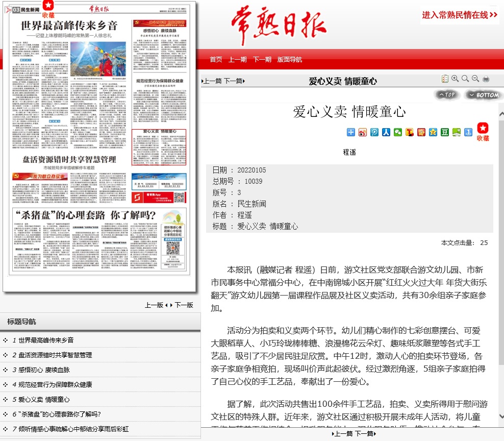Viewport: 504px width, 441px height.
Task: Click mountain climber photo on page thumbnail
Action: [98, 60]
